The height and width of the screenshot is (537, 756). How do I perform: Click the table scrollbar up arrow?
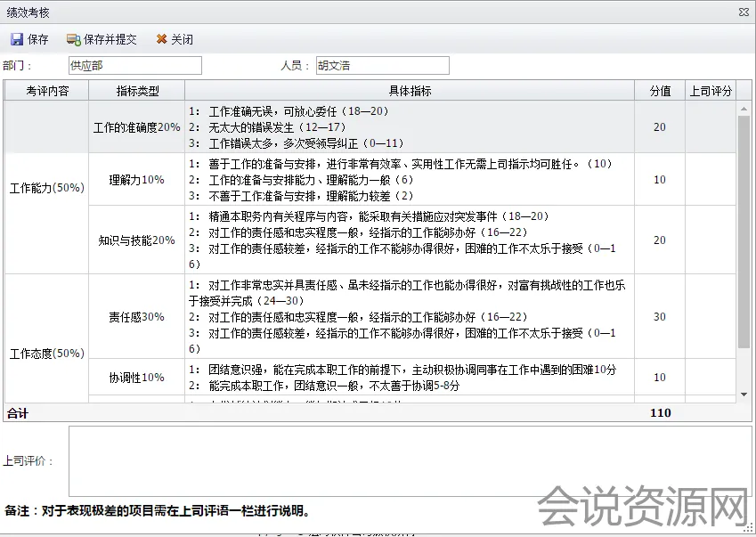coord(744,109)
